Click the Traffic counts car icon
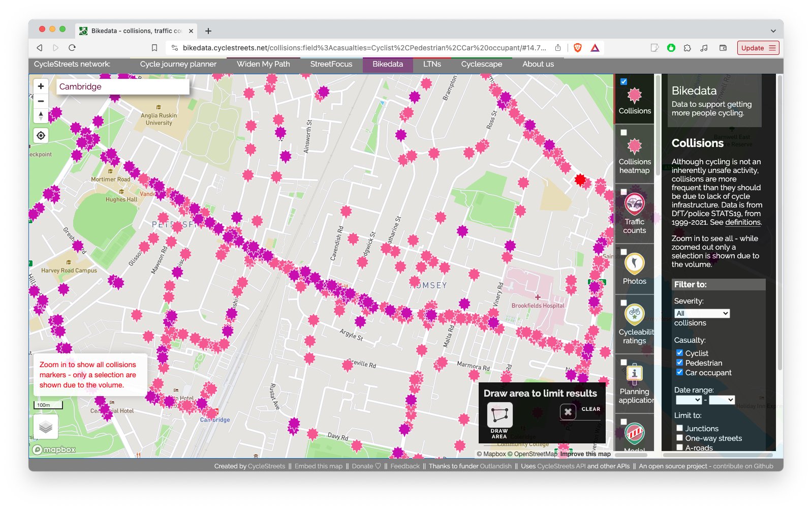The height and width of the screenshot is (509, 812). pos(634,204)
